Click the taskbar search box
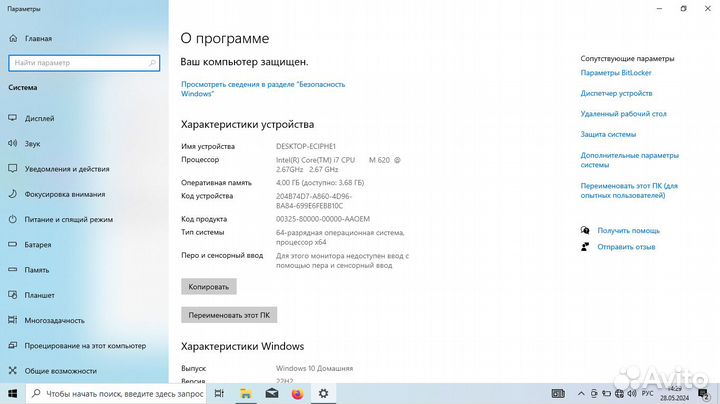Screen dimensions: 720x404 (x=115, y=393)
